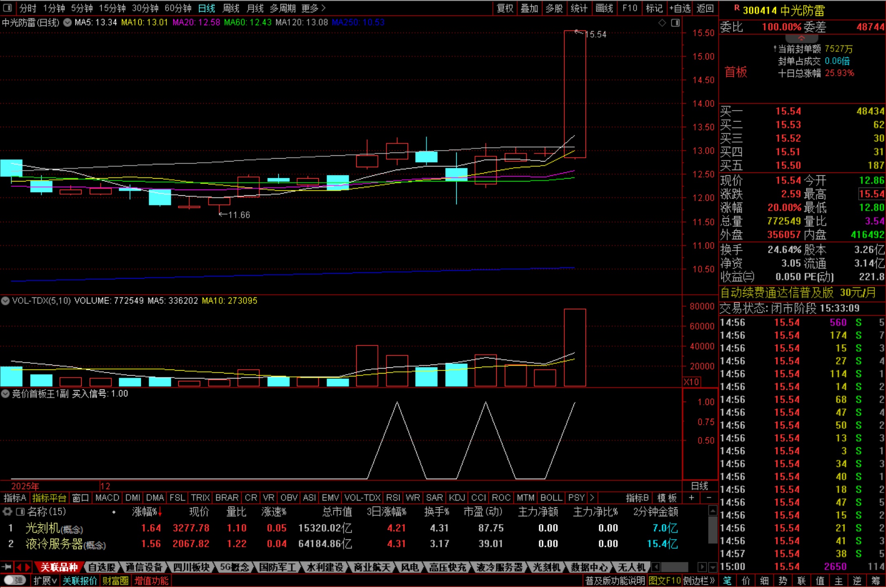Screen dimensions: 886x588
Task: Open the 扩展 dropdown in bottom bar
Action: [44, 580]
